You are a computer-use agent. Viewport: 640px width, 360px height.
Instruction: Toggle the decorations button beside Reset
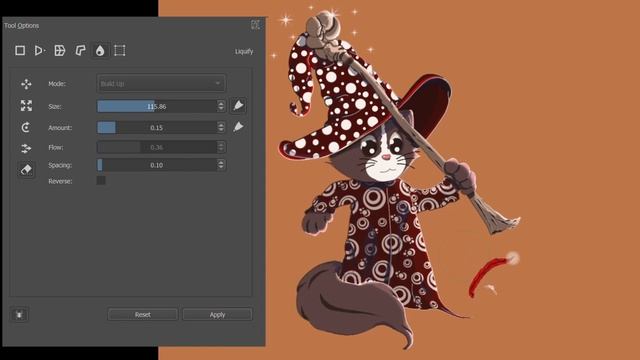coord(19,315)
